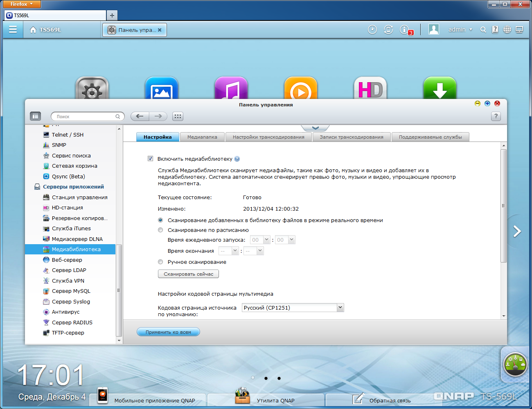Screen dimensions: 532x409
Task: Select Ручное сканирование radio
Action: tap(160, 262)
